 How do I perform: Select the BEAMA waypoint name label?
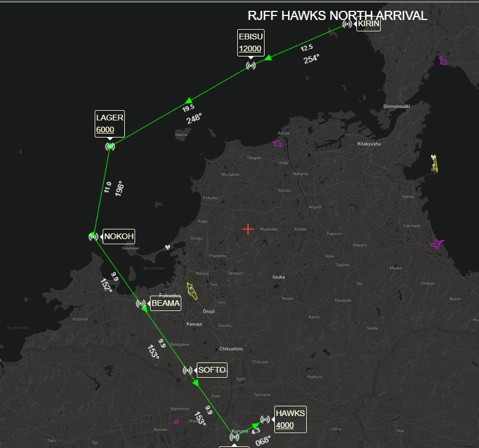point(165,304)
